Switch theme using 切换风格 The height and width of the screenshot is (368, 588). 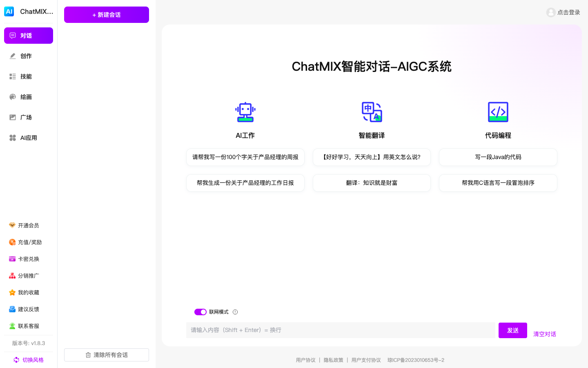(28, 360)
